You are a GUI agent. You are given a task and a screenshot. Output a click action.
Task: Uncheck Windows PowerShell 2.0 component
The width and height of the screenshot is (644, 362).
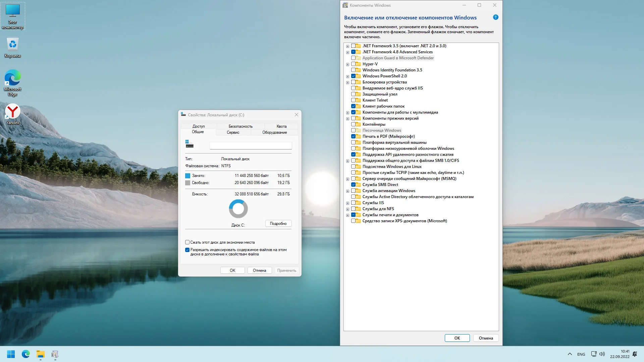pyautogui.click(x=353, y=76)
